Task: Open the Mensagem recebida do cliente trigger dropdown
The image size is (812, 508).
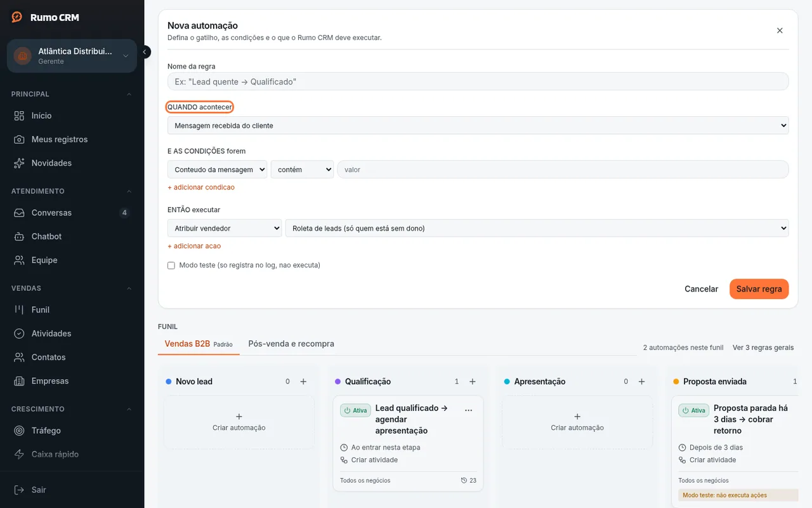Action: (x=478, y=126)
